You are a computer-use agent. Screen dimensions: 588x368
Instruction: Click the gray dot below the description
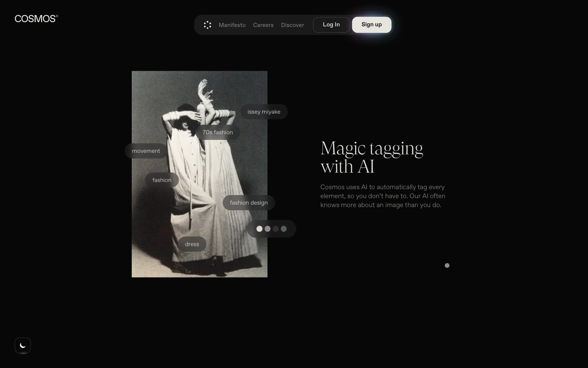click(x=447, y=266)
